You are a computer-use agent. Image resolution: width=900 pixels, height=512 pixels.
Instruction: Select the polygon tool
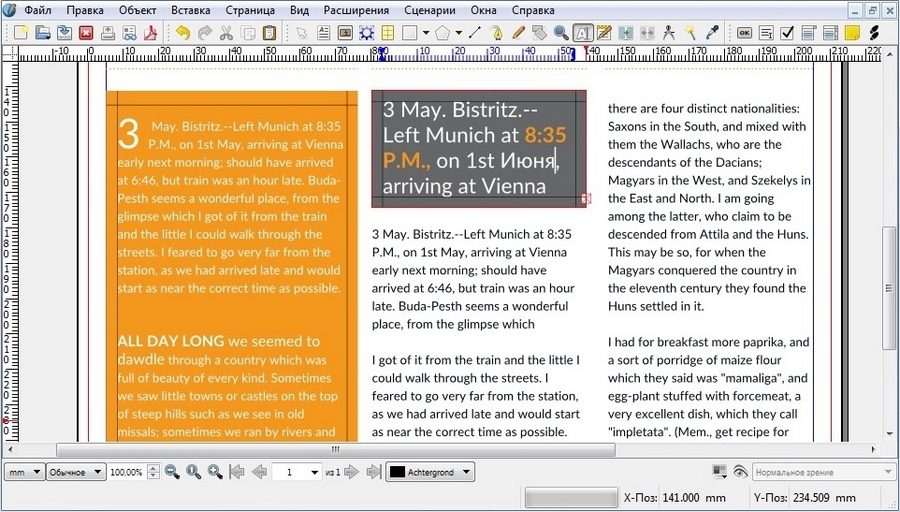point(442,33)
